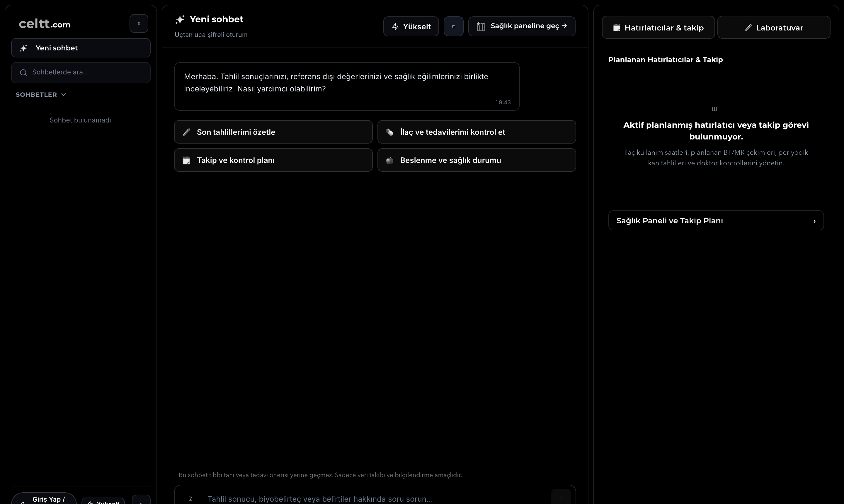The height and width of the screenshot is (504, 844).
Task: Pick the Takip ve kontrol planı suggestion
Action: click(273, 160)
